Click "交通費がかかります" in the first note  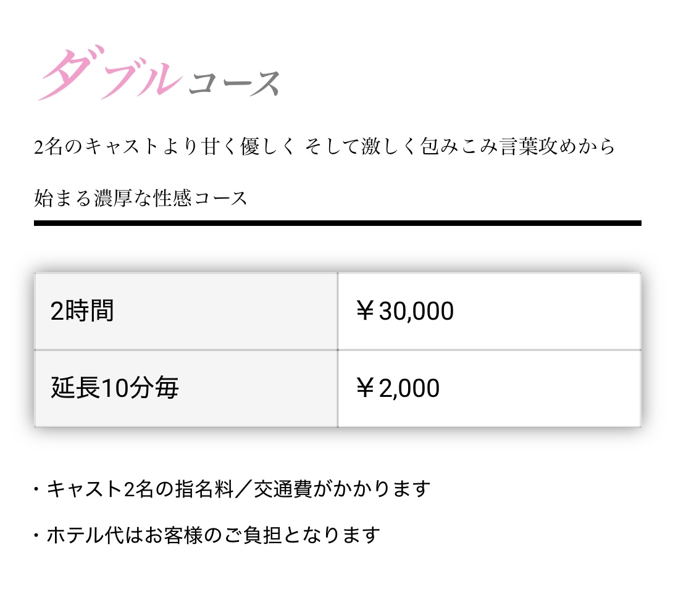coord(343,489)
